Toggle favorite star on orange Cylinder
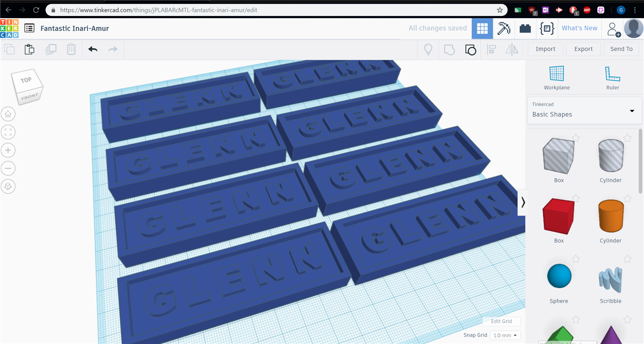This screenshot has height=344, width=644. (x=627, y=199)
